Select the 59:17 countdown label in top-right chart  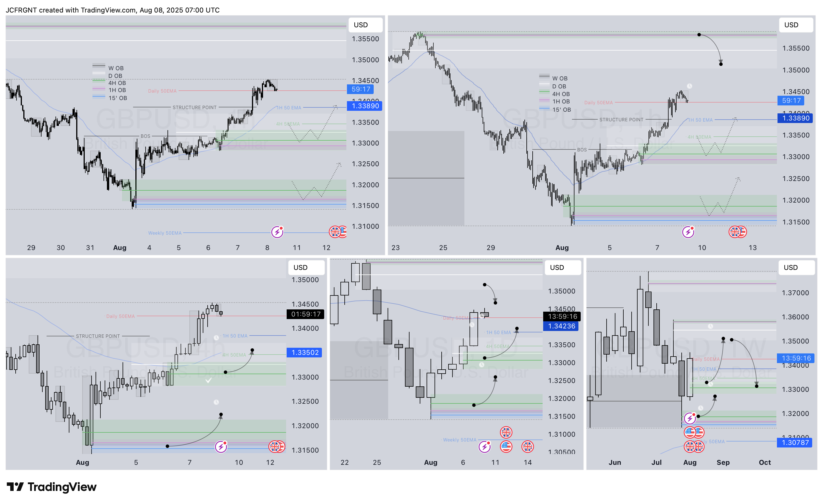(x=791, y=101)
